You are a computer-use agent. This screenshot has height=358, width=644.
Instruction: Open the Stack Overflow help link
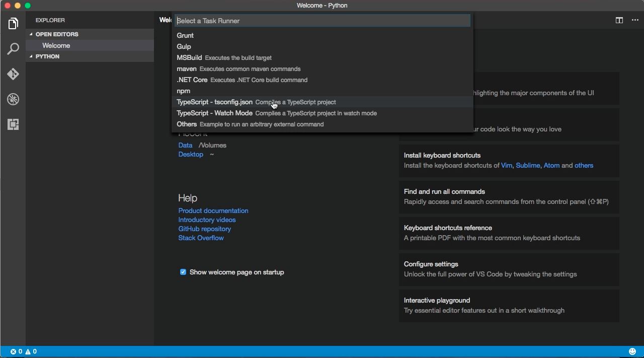pyautogui.click(x=201, y=238)
